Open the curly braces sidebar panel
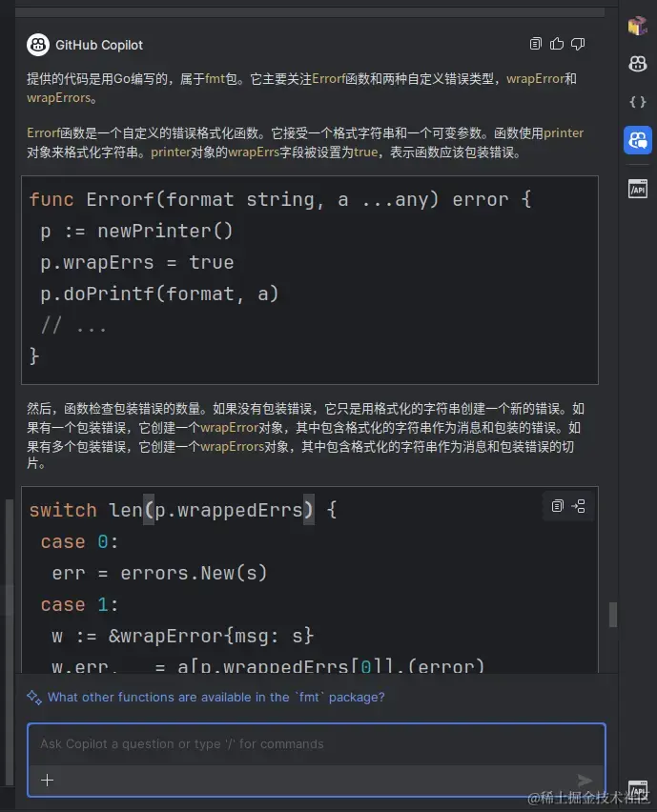Viewport: 657px width, 812px height. 637,101
